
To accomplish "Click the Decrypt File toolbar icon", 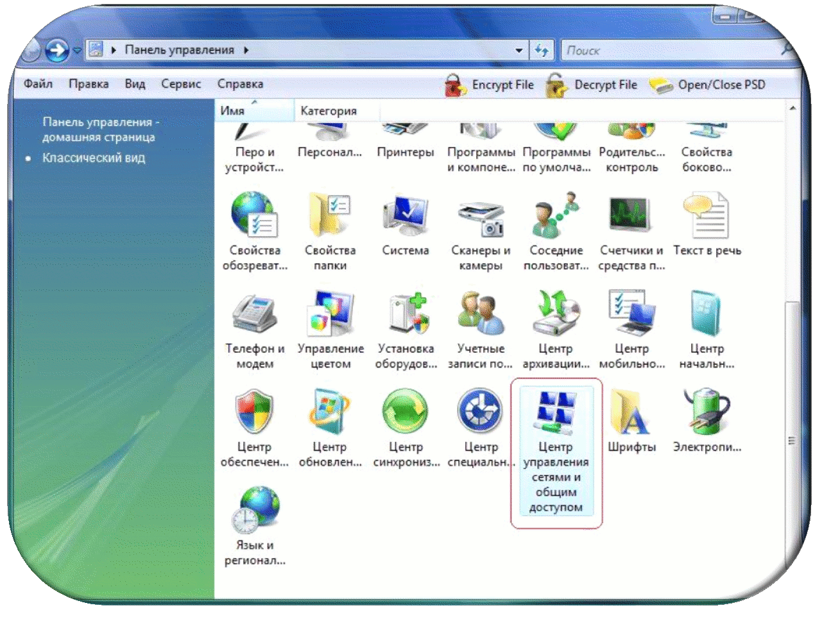I will [x=556, y=85].
